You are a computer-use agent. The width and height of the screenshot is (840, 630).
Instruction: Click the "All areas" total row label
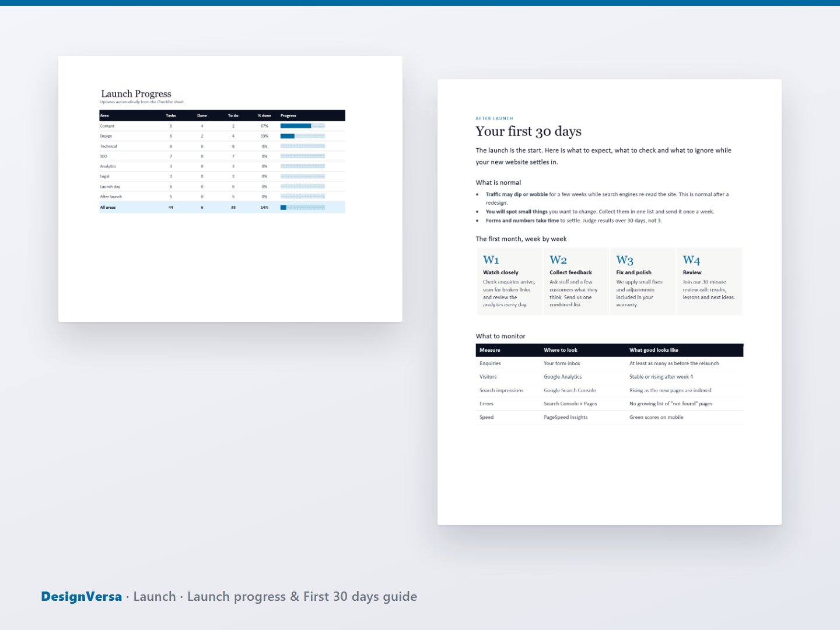tap(108, 207)
